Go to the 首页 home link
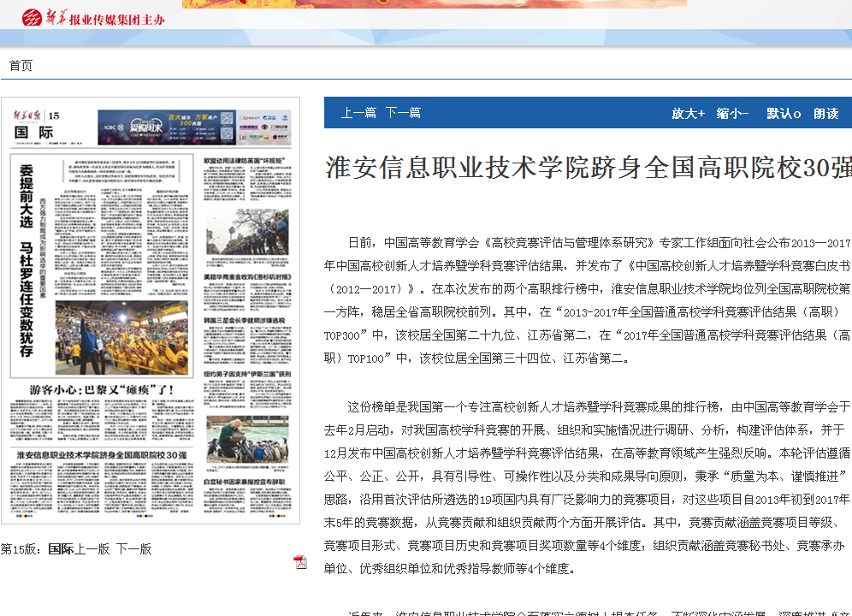Viewport: 852px width, 616px height. pos(21,66)
